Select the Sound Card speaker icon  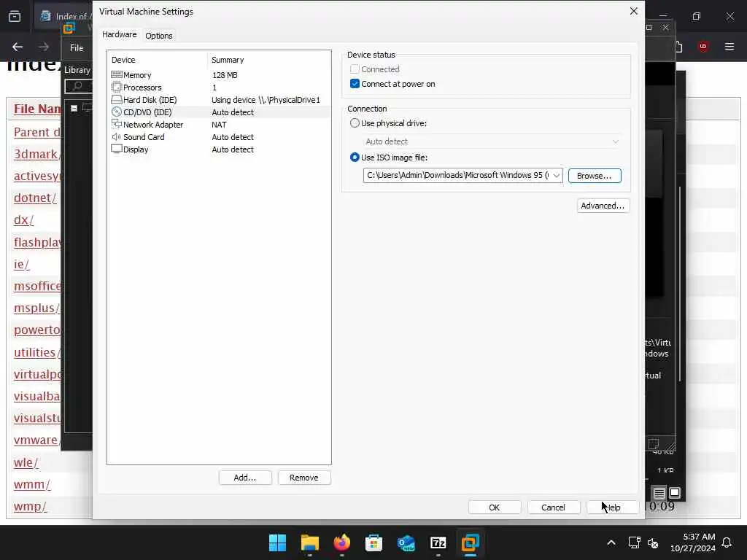116,136
